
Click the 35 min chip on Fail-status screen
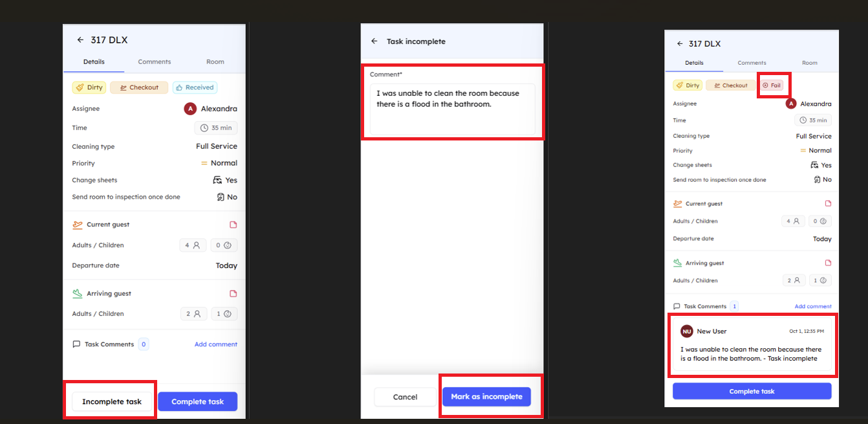813,120
